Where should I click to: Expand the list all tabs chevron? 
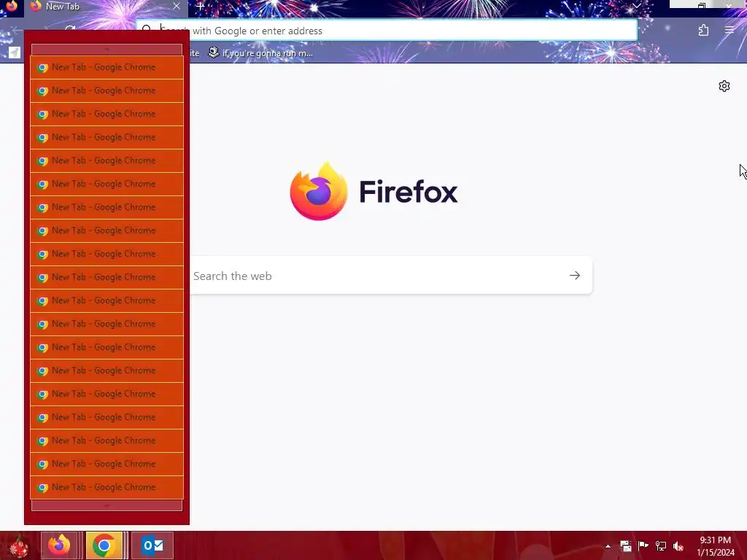coord(636,6)
